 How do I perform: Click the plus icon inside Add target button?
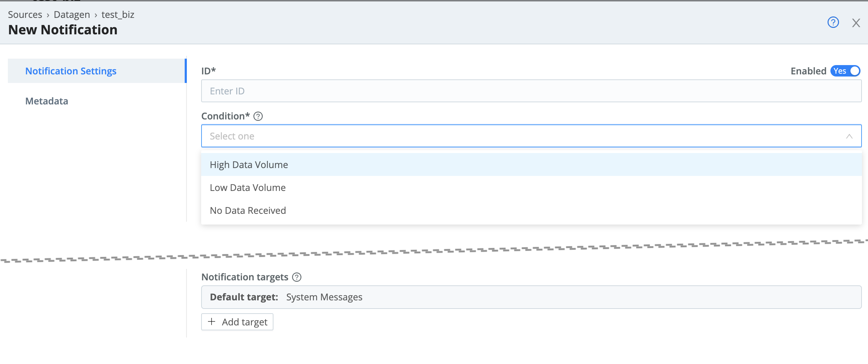coord(212,322)
